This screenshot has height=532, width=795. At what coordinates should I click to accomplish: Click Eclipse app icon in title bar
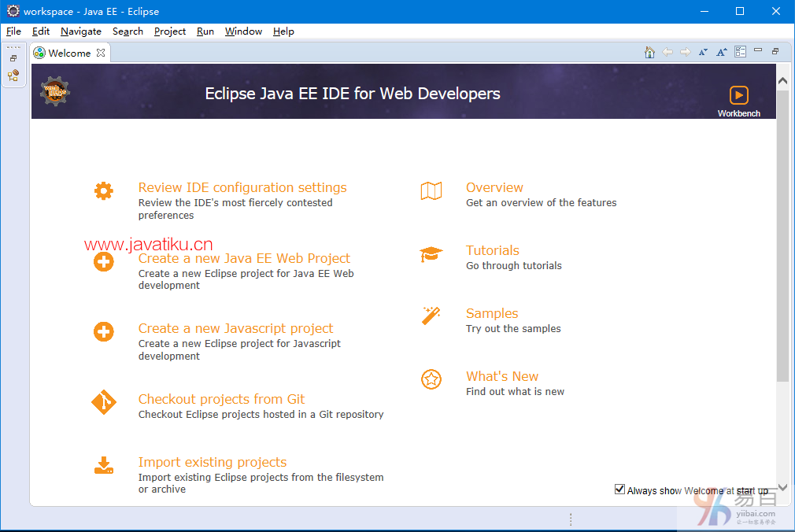[13, 11]
